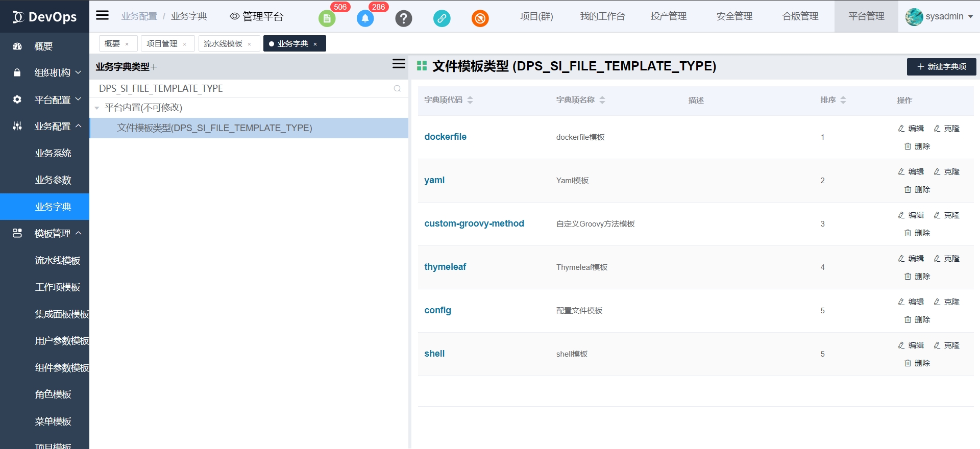Expand the 组织机构 sidebar menu
This screenshot has height=449, width=980.
pyautogui.click(x=57, y=72)
